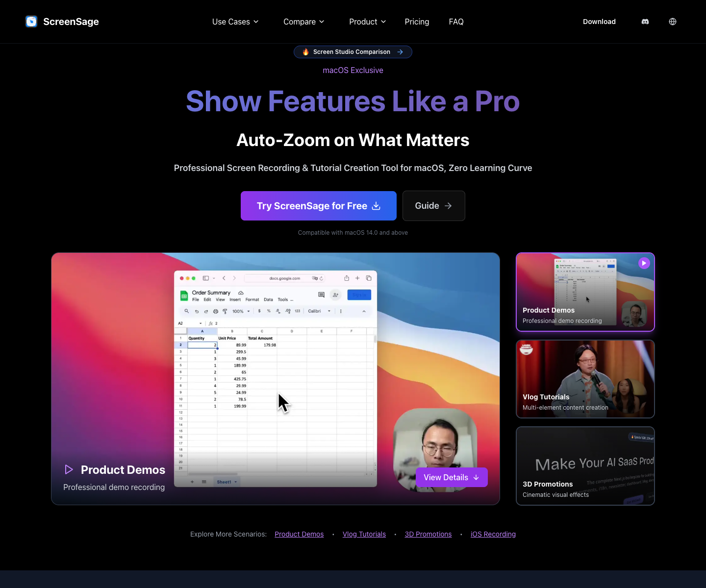Click the 3D Promotions link under Explore More Scenarios
The image size is (706, 588).
(x=428, y=534)
